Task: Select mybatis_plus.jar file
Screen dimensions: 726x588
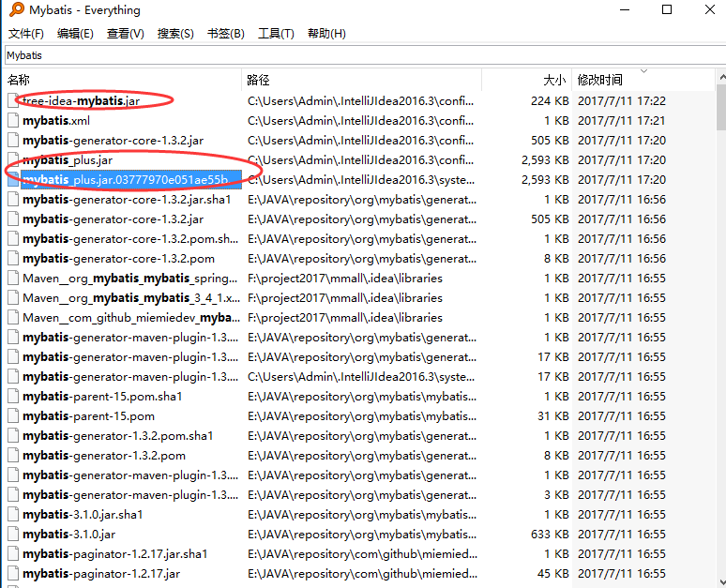Action: (x=68, y=160)
